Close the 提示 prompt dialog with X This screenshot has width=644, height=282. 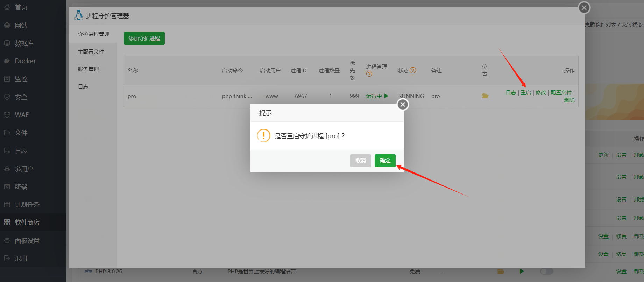pos(403,104)
